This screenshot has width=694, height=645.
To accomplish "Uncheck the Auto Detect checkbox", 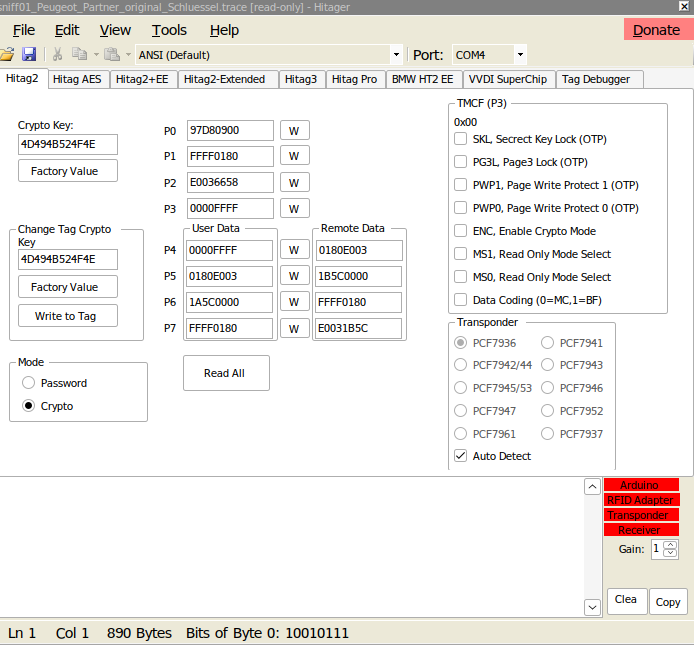I will pos(461,456).
